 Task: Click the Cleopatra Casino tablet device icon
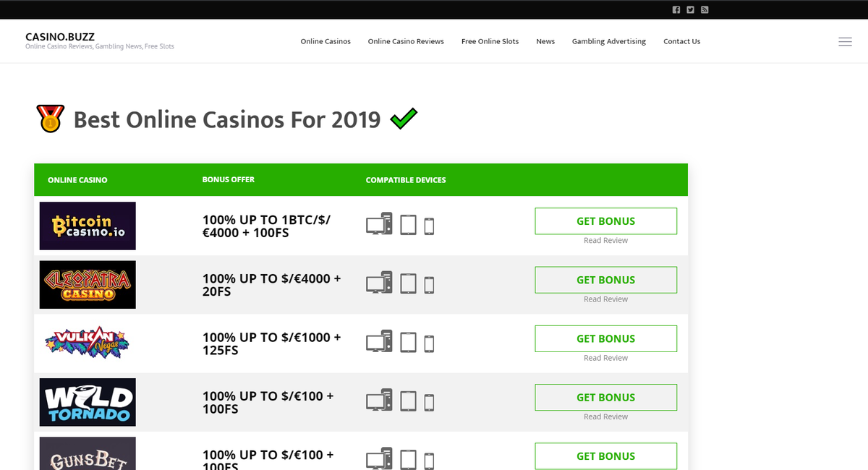point(409,283)
